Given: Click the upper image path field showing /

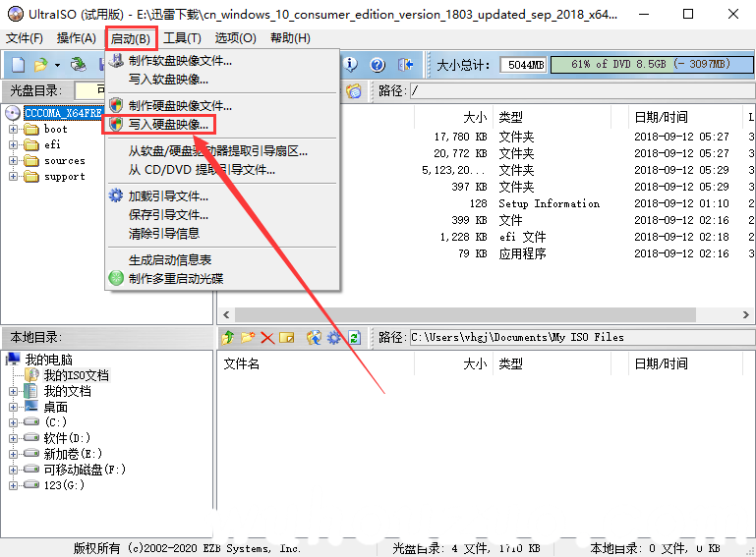Looking at the screenshot, I should point(582,90).
